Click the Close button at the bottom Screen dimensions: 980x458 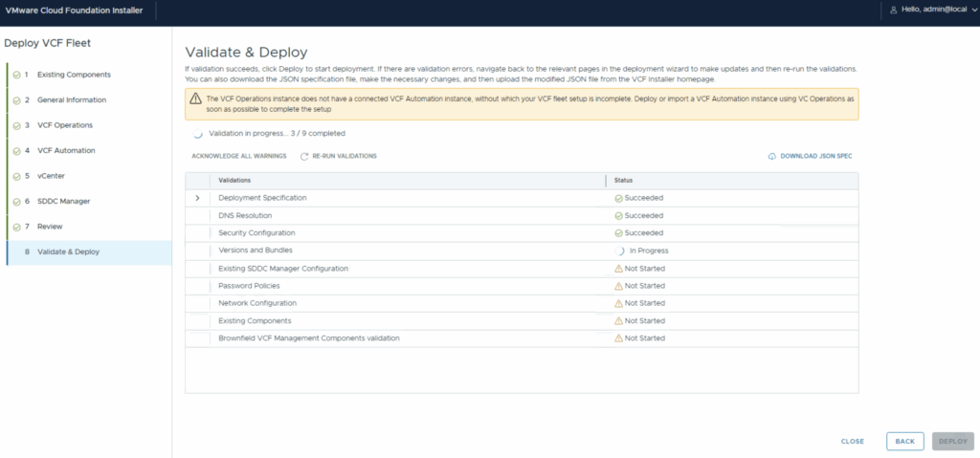click(852, 442)
